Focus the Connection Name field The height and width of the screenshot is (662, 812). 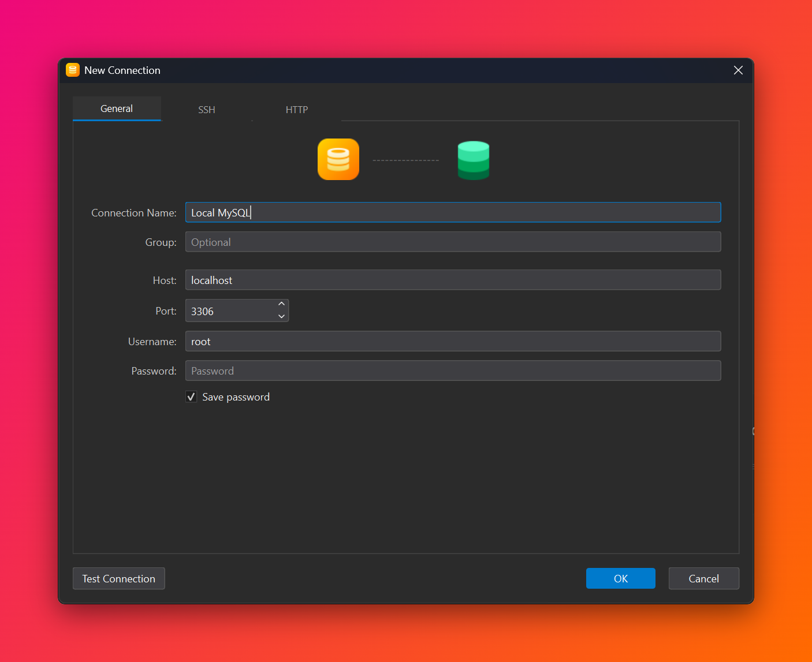pyautogui.click(x=453, y=212)
